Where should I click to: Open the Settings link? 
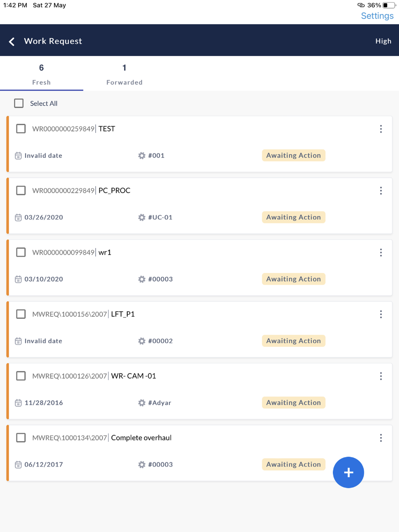click(377, 16)
